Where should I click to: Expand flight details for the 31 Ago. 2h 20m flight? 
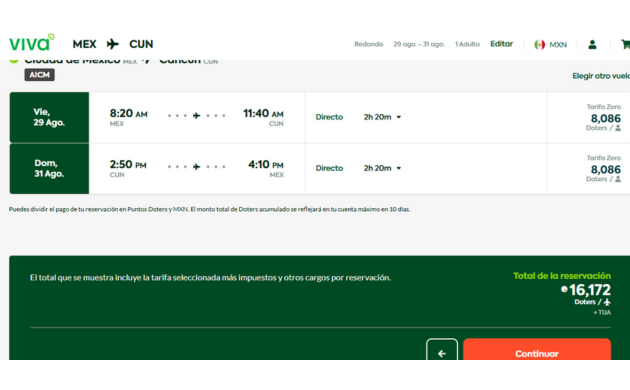[x=399, y=168]
